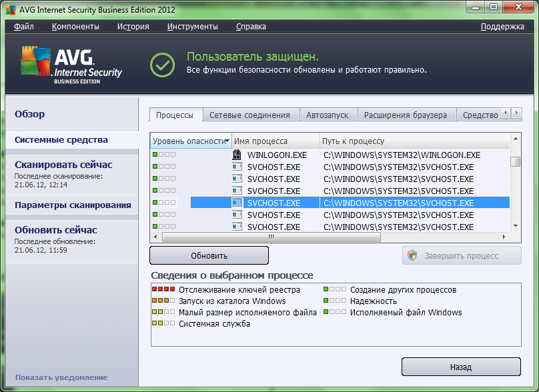
Task: Select the WINLOGON.EXE process name
Action: [277, 155]
